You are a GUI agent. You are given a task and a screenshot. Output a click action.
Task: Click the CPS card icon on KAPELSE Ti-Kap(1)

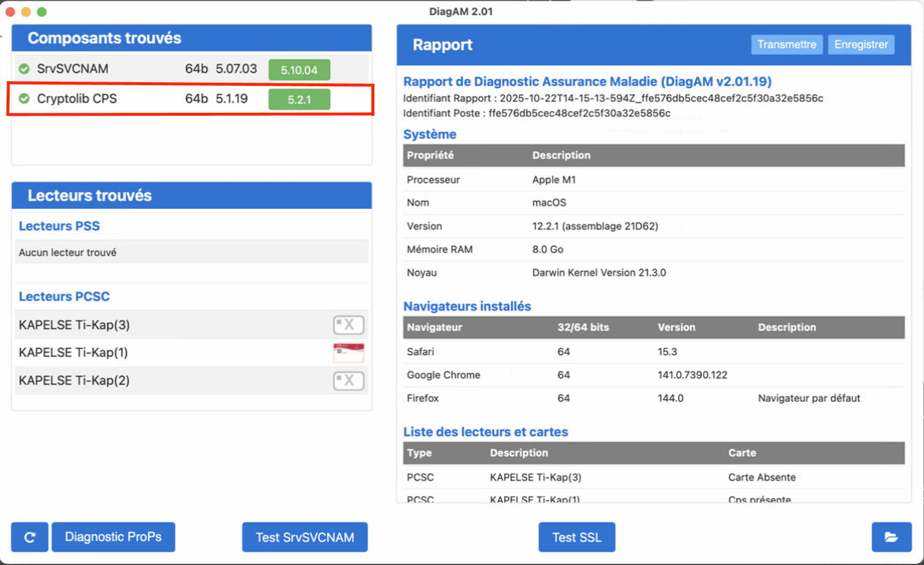(349, 352)
